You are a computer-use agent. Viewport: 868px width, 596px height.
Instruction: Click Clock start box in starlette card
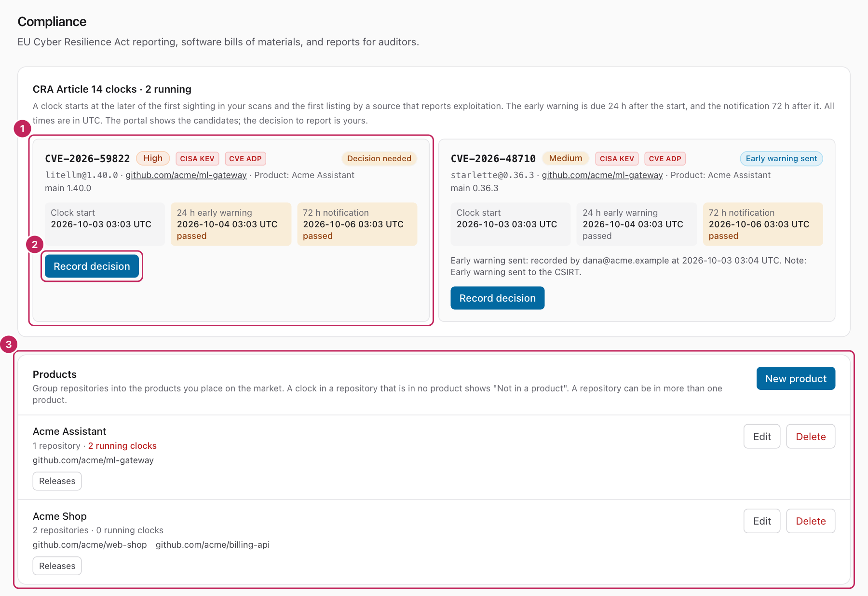click(511, 224)
